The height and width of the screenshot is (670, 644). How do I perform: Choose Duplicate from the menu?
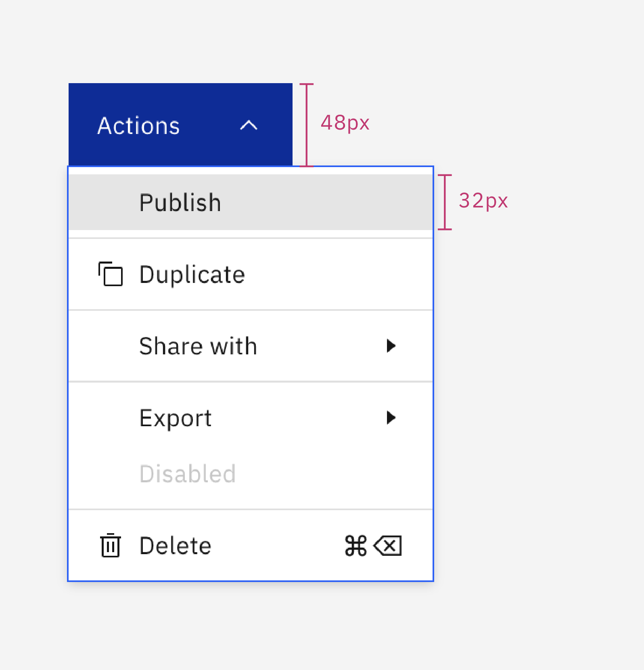pyautogui.click(x=192, y=274)
